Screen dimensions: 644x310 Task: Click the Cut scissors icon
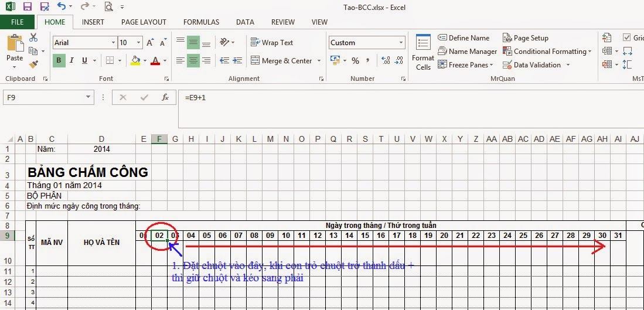(33, 38)
